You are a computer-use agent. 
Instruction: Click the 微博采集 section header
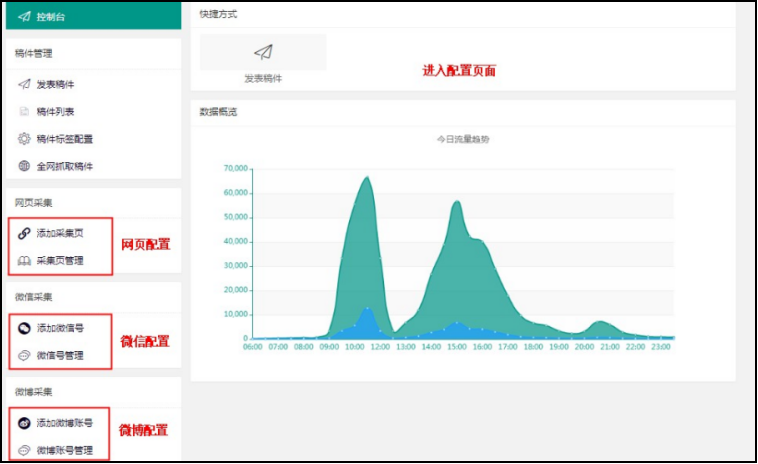[33, 392]
